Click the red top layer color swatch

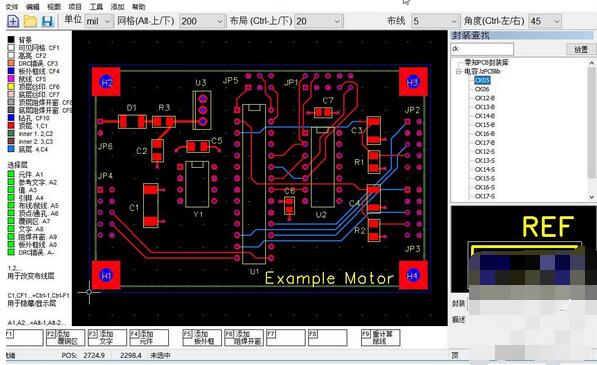point(11,126)
